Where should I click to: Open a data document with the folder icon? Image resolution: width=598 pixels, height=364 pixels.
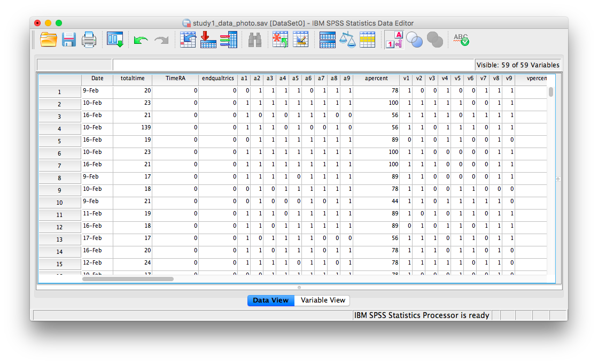(49, 40)
